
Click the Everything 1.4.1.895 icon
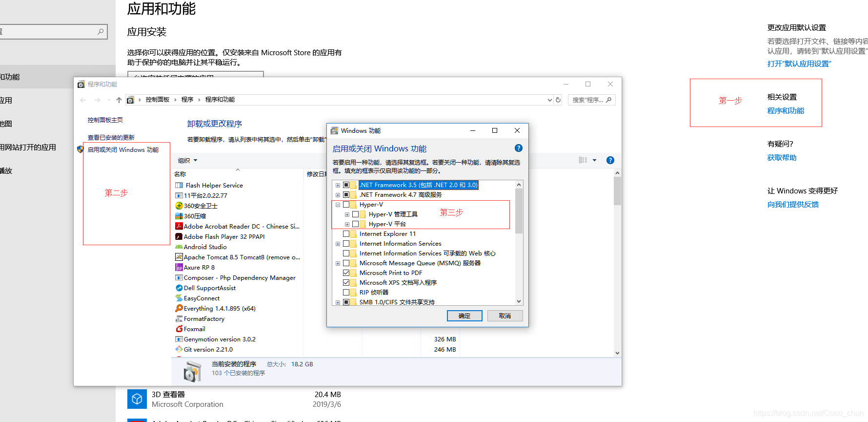pyautogui.click(x=179, y=308)
